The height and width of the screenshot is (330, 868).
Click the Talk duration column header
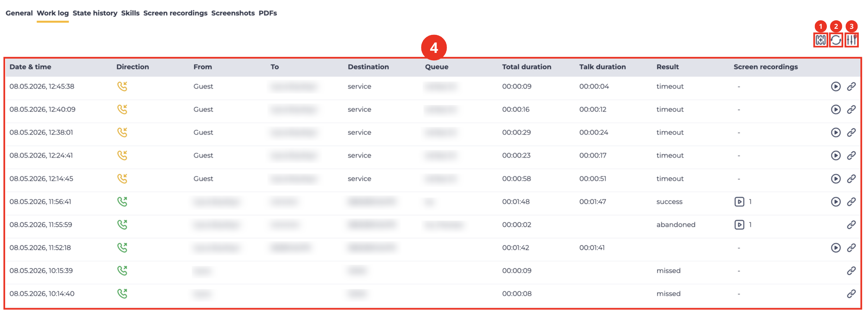click(603, 67)
